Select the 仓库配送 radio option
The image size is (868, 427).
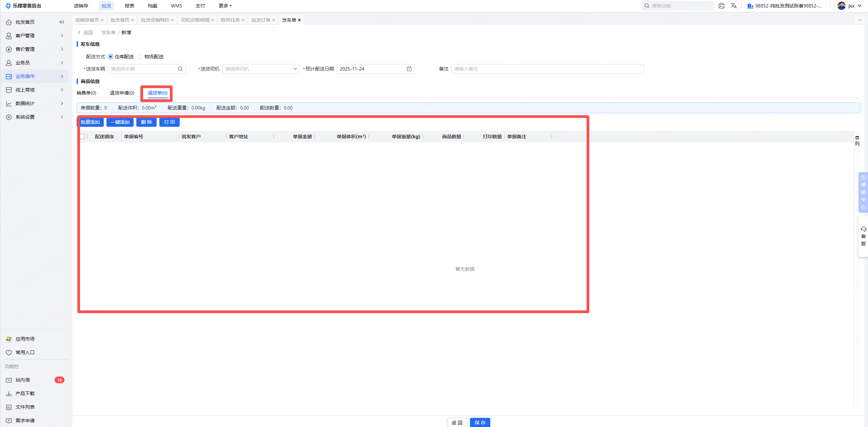111,57
